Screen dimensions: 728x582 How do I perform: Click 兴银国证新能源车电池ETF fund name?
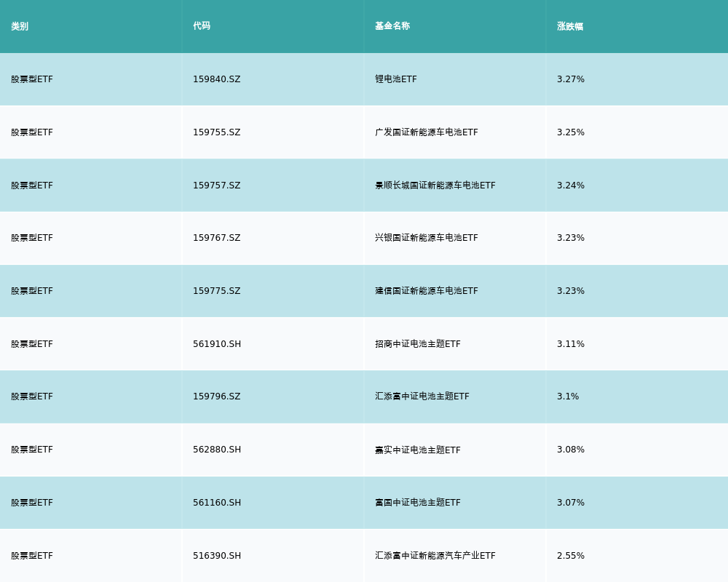click(426, 238)
